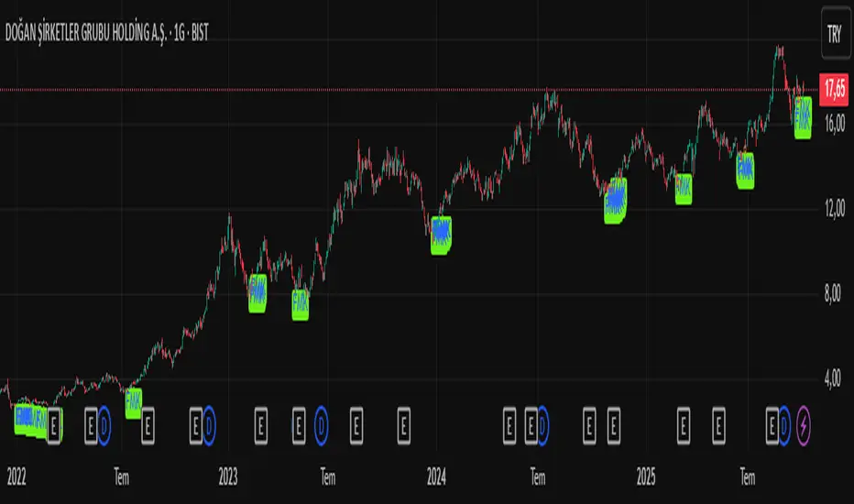Viewport: 854px width, 504px height.
Task: Click the earnings E marker just after Tem 2023
Action: coord(356,426)
